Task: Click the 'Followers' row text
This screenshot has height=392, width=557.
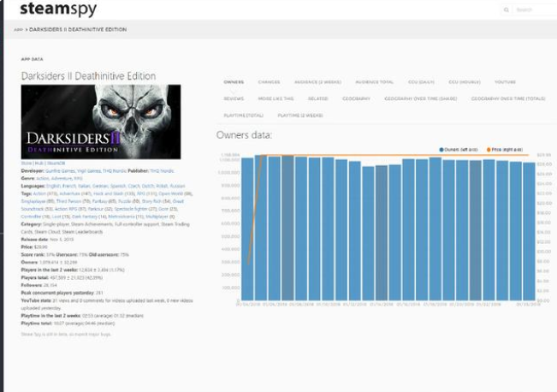Action: tap(39, 285)
